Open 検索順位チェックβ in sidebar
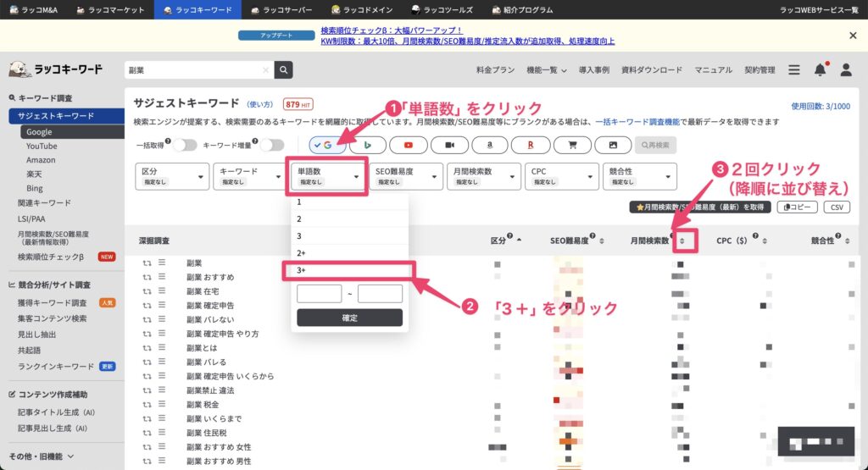 [50, 257]
